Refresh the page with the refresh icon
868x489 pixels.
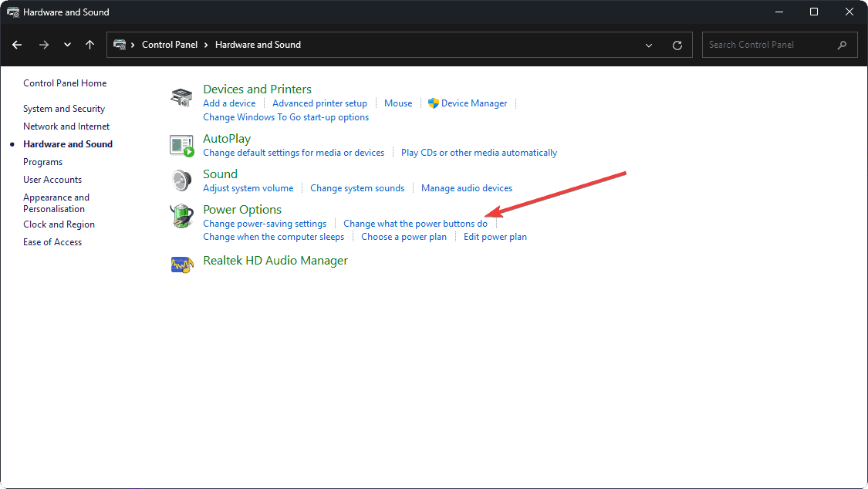677,45
